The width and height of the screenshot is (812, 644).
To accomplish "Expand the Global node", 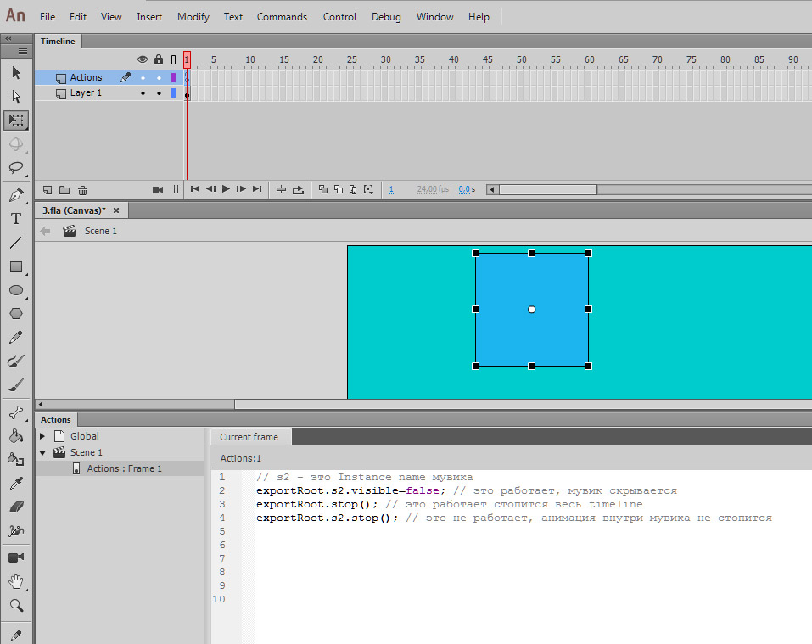I will coord(42,436).
